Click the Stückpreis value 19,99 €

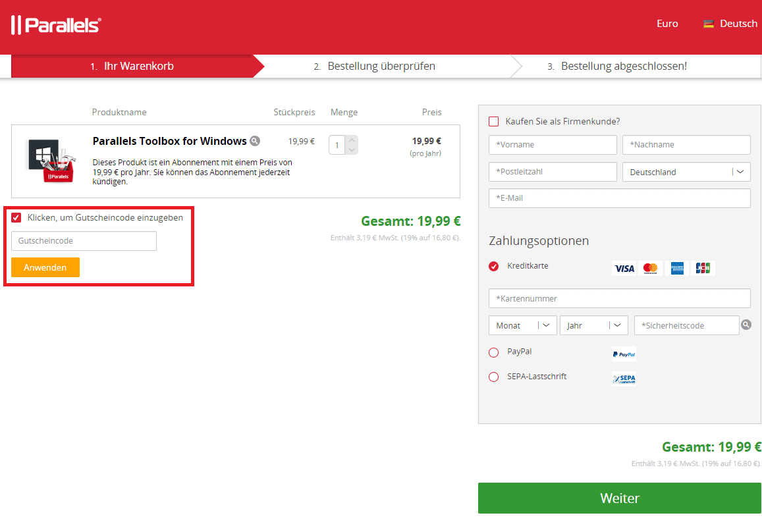point(301,142)
